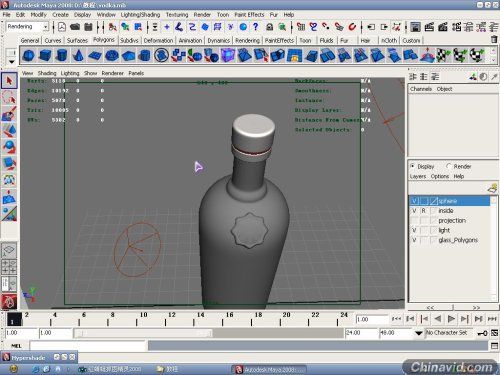Create a polygon cylinder from shelf

[x=61, y=55]
